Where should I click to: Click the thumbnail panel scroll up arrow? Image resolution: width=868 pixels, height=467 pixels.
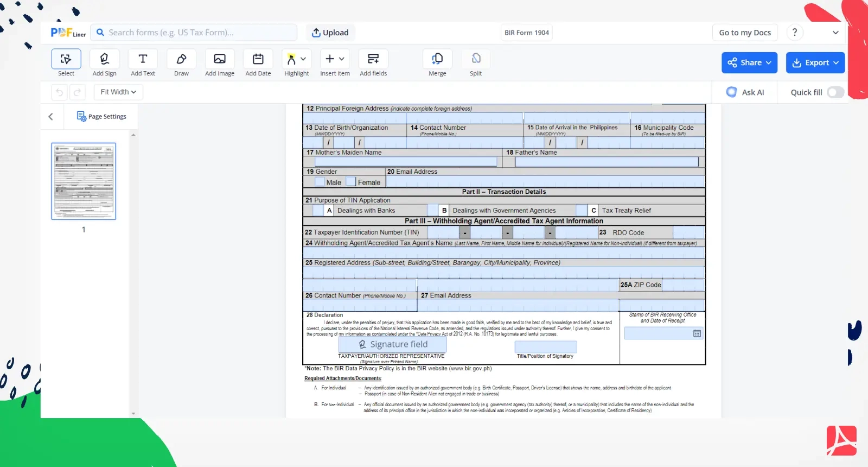click(133, 134)
